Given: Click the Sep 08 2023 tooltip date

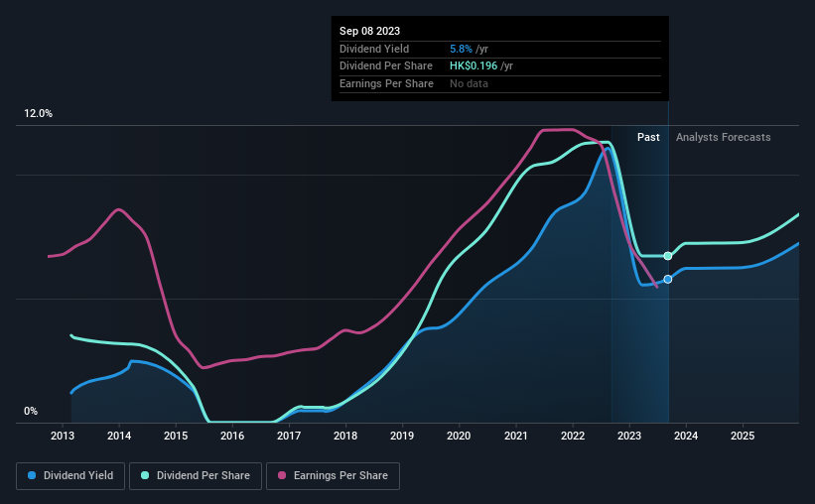Looking at the screenshot, I should click(369, 31).
